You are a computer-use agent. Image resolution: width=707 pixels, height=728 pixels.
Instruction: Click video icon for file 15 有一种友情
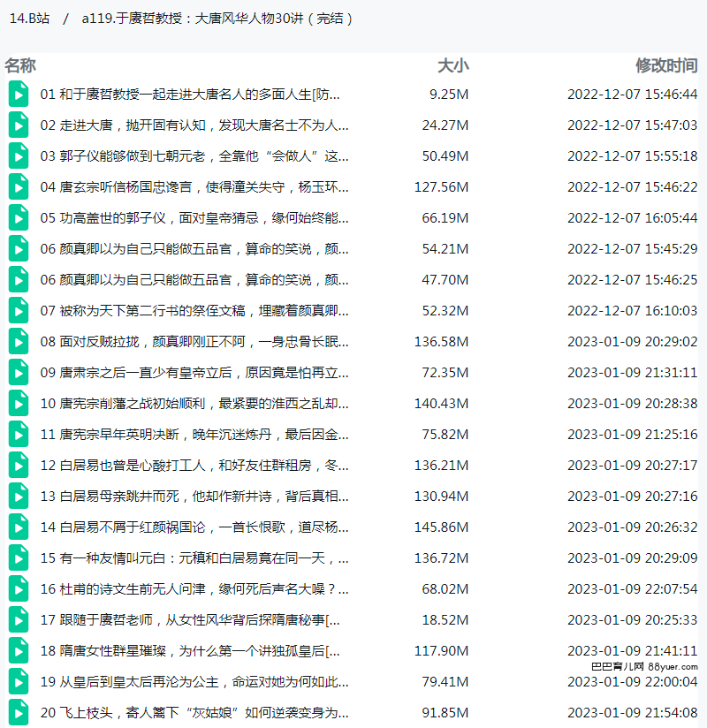19,558
